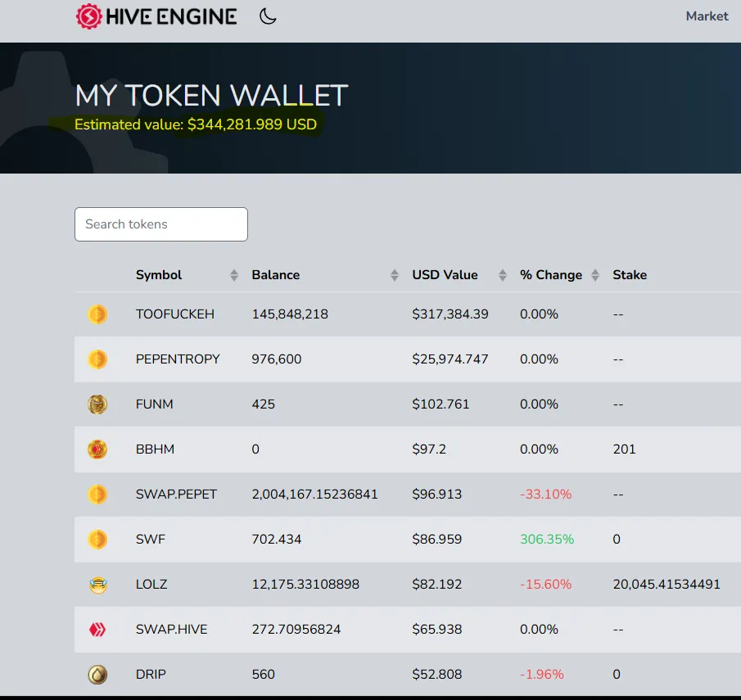The image size is (741, 700).
Task: Click the SWAP.PEPET token coin icon
Action: tap(97, 495)
